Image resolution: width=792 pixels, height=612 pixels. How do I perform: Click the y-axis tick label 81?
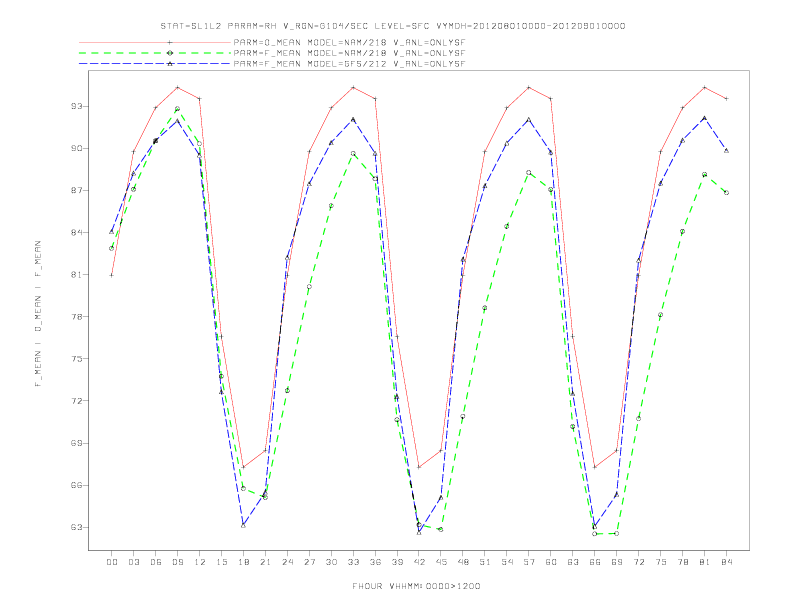77,275
